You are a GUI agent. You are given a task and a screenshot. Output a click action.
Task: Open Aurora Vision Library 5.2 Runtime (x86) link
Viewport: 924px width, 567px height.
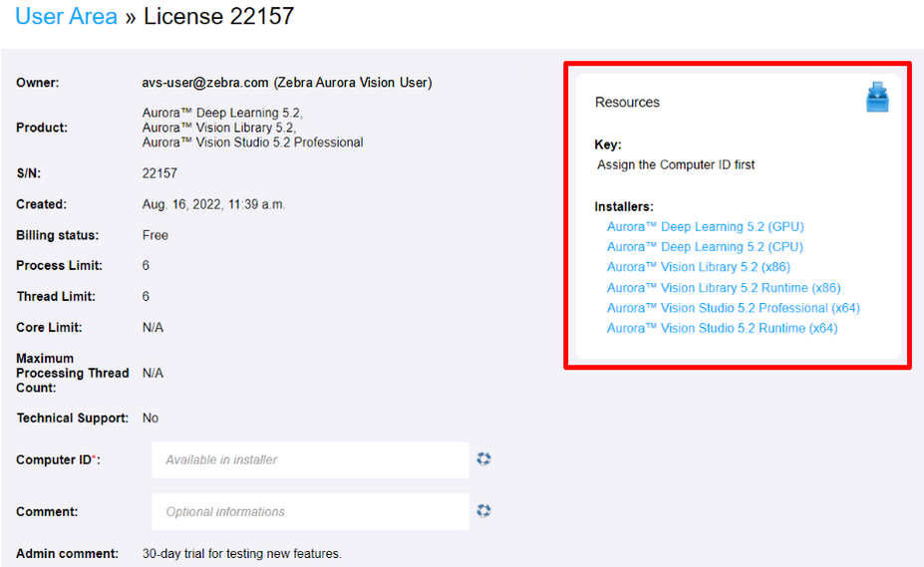[724, 288]
